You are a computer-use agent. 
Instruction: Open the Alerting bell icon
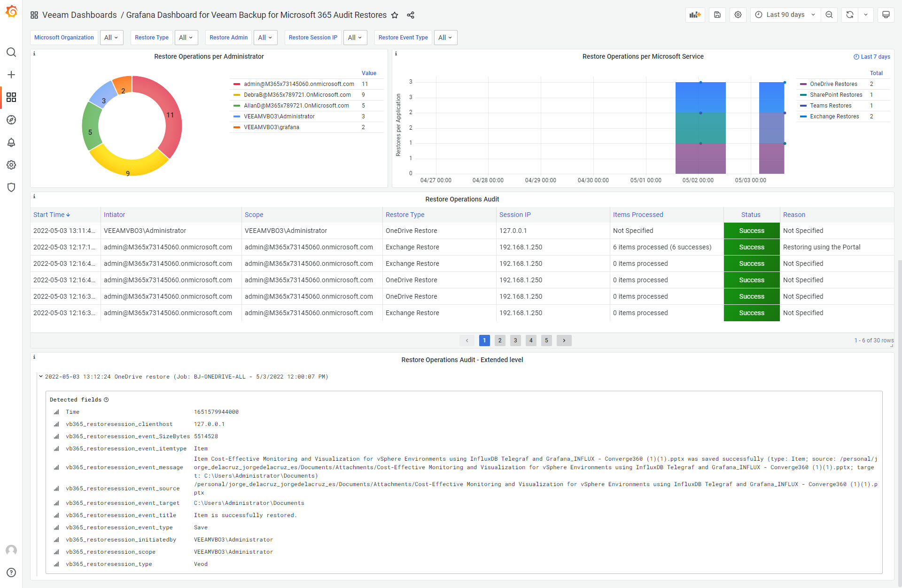[x=11, y=142]
